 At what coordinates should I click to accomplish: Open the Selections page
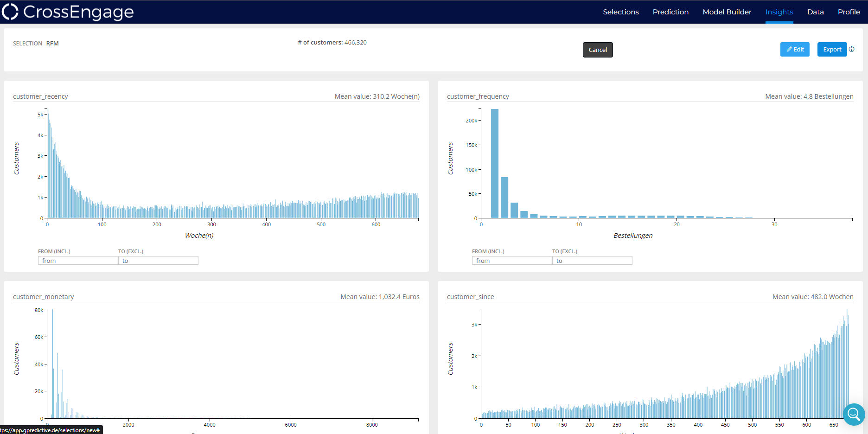pos(620,12)
